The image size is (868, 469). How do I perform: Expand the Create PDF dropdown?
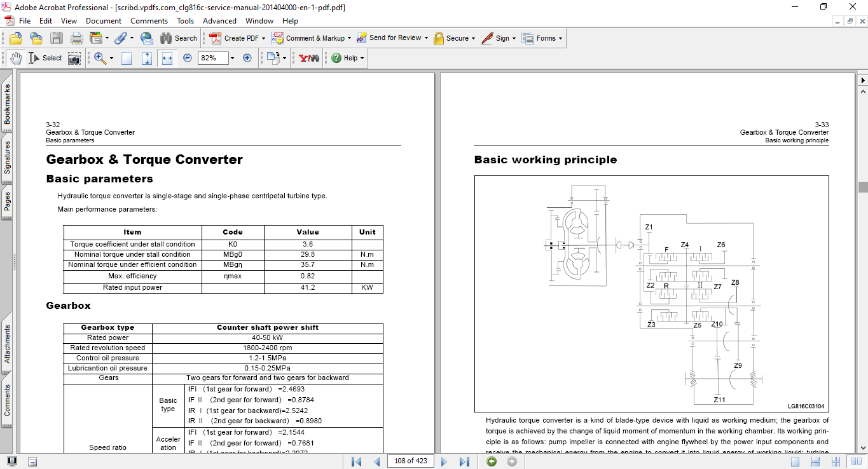click(x=263, y=38)
